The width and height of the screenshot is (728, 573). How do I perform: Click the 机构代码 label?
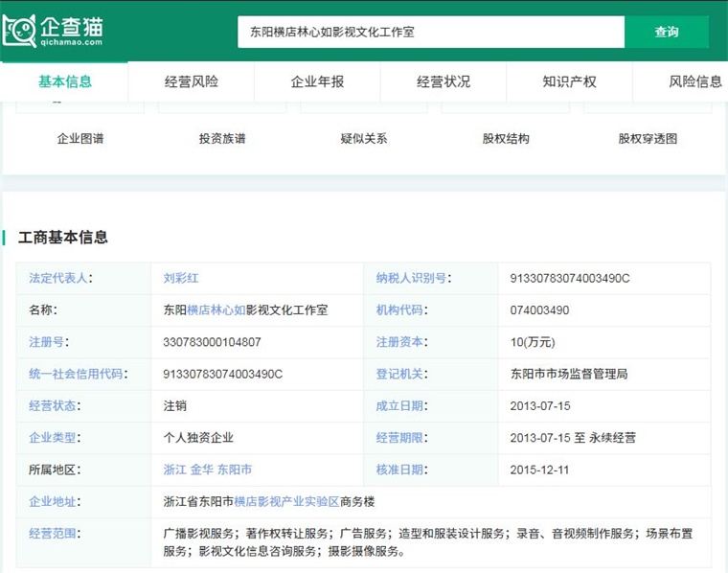(401, 309)
